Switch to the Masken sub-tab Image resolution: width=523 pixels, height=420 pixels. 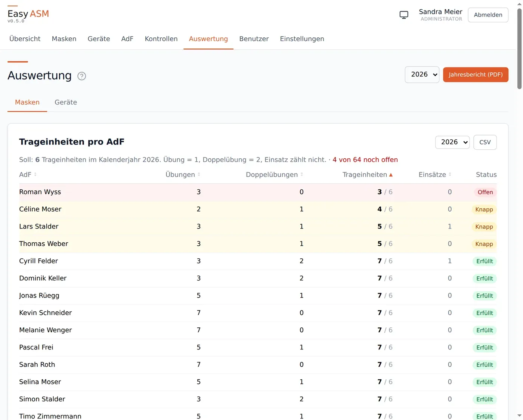coord(27,102)
